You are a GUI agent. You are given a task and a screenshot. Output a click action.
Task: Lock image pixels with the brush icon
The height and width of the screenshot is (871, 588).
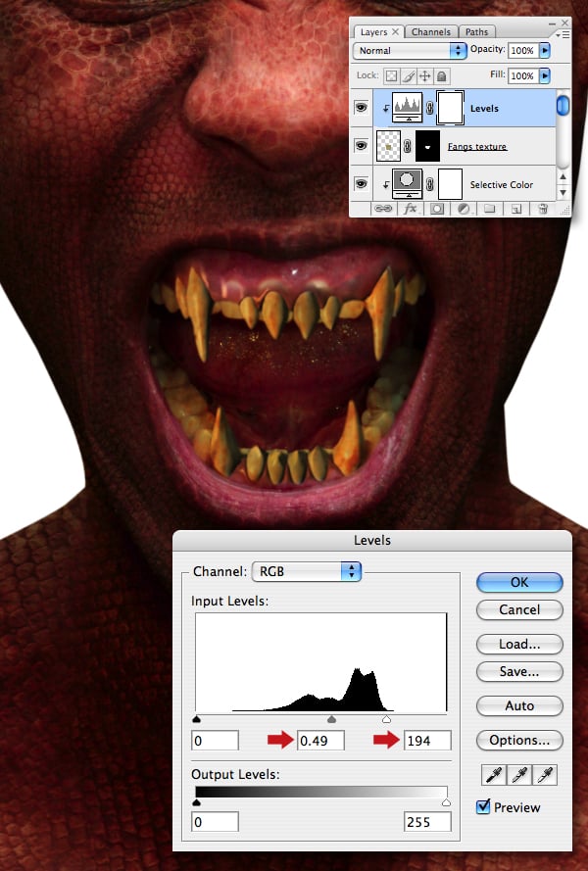(x=408, y=75)
